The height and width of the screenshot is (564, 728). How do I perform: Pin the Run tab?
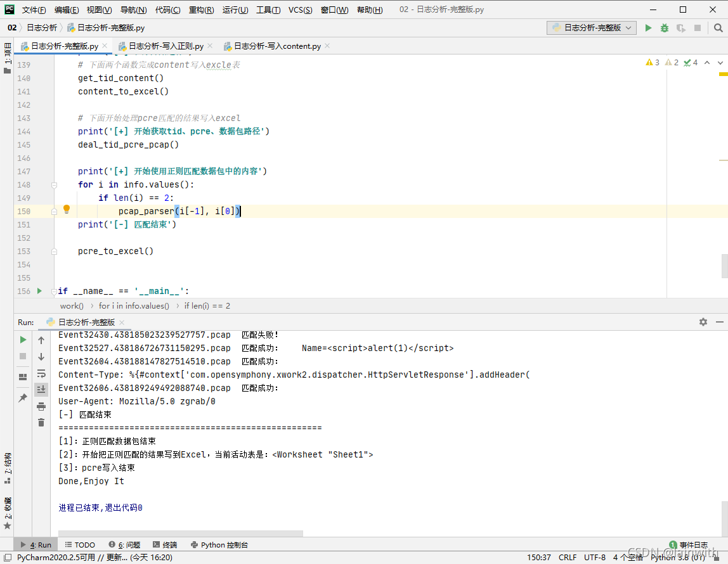point(23,397)
